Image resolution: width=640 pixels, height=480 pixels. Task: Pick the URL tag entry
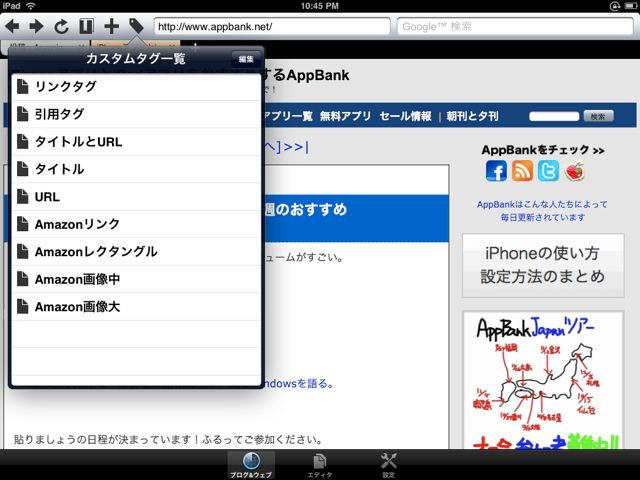coord(136,197)
